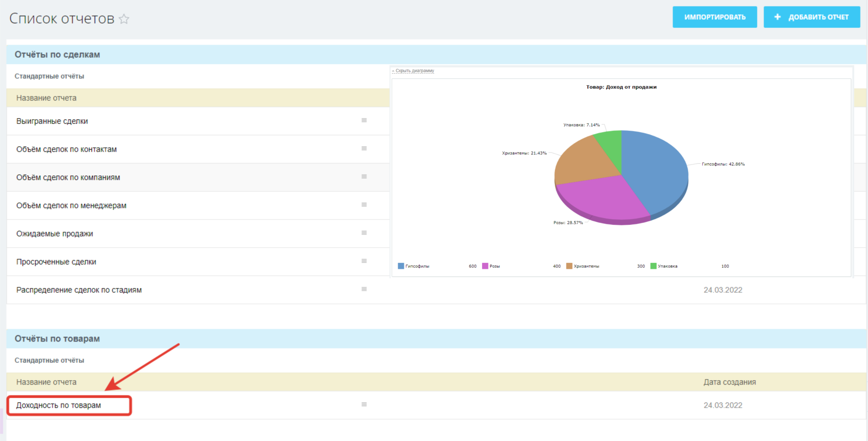
Task: Click Название отчета header in deals table
Action: tap(46, 98)
